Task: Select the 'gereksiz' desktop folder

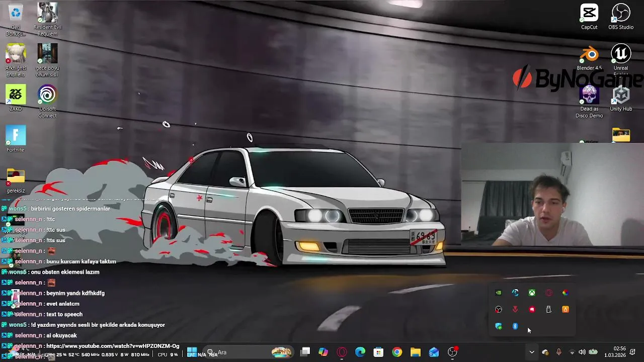Action: [16, 180]
